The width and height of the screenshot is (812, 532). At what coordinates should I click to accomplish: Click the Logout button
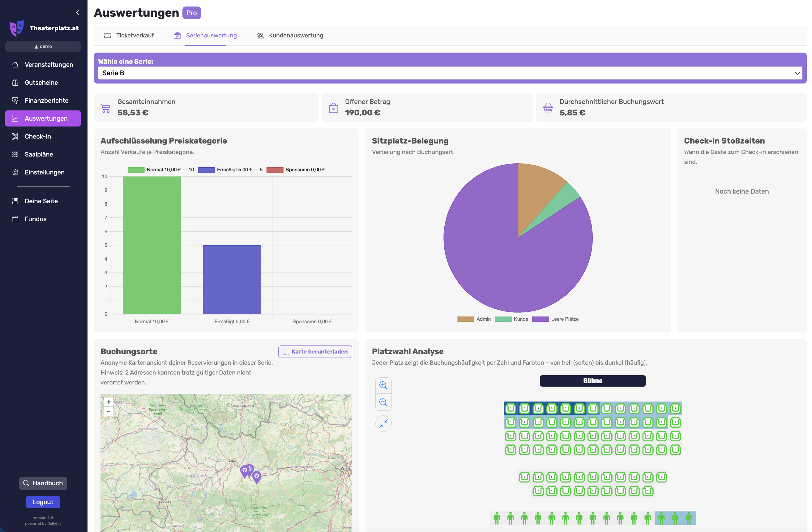click(43, 502)
